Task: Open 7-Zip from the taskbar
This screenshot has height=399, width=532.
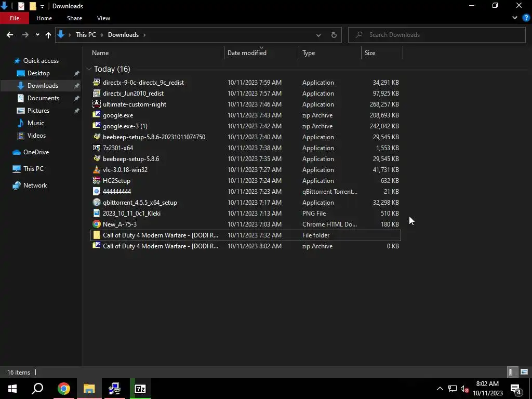Action: (x=140, y=389)
